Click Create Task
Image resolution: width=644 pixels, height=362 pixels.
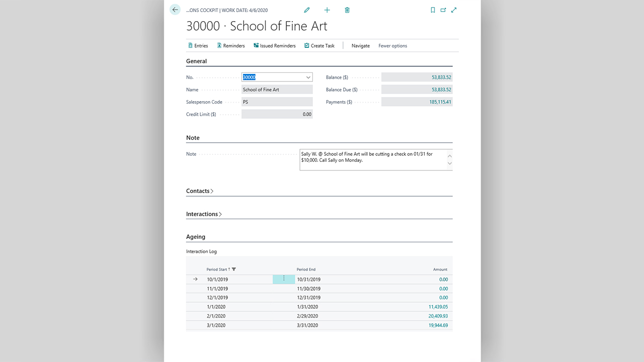[319, 46]
